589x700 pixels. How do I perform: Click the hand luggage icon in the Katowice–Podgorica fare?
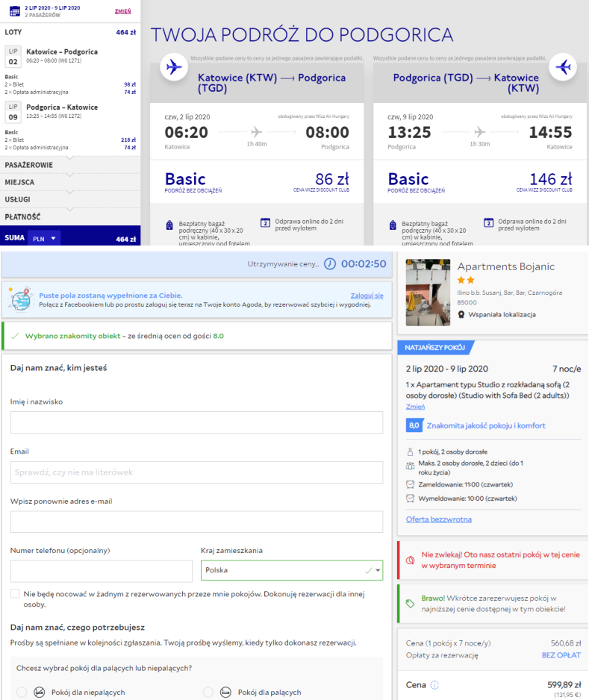[x=169, y=225]
